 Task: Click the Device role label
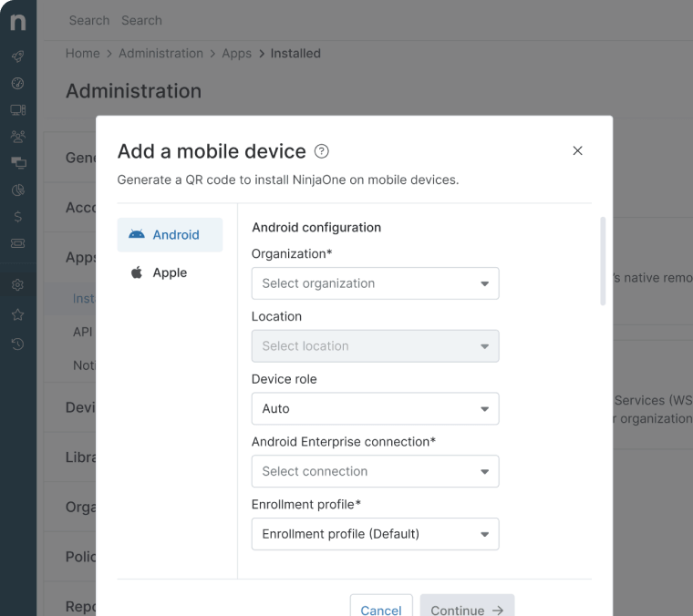click(x=284, y=379)
